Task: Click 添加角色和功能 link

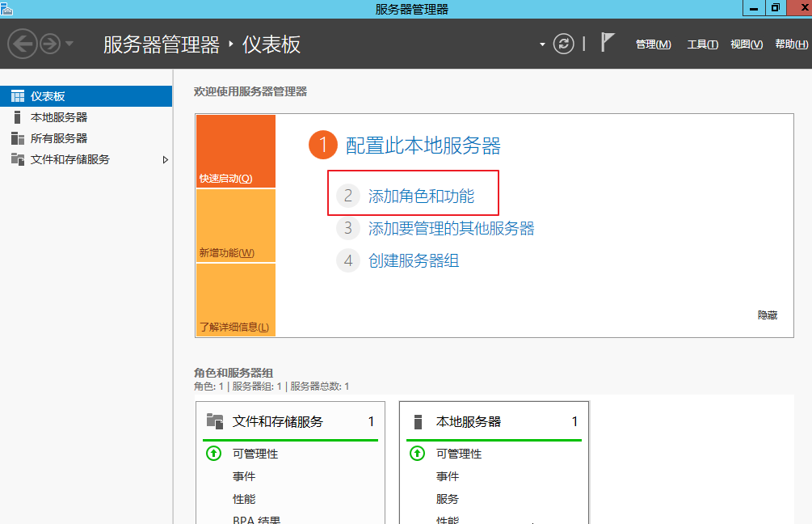Action: pos(421,196)
